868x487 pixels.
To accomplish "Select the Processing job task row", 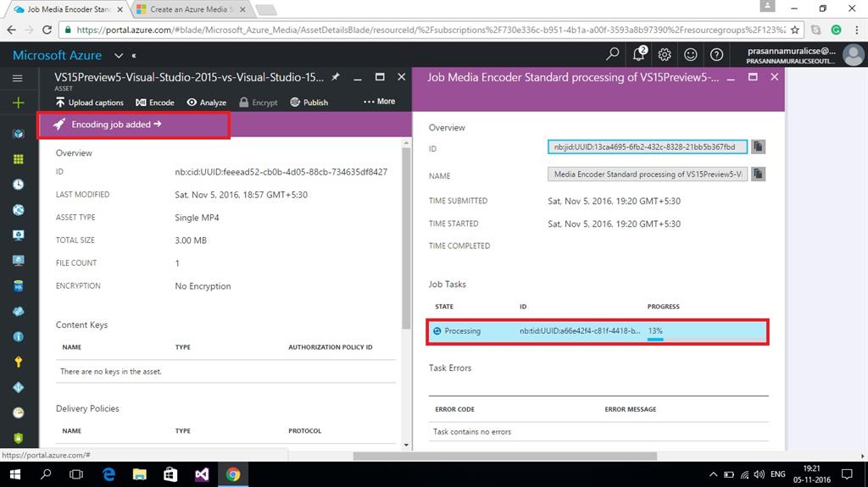I will 598,331.
